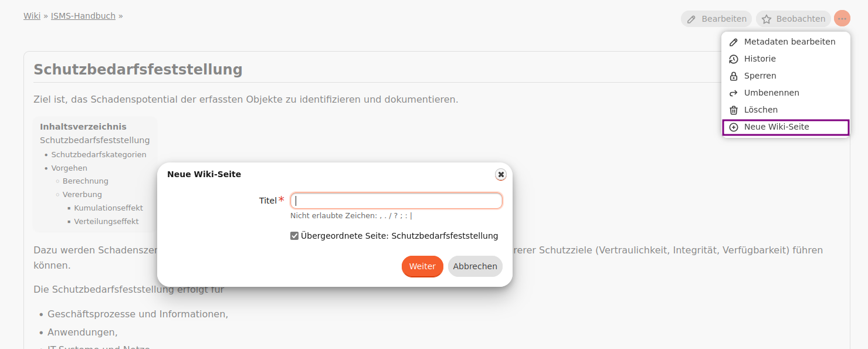
Task: Open Schutzbedarfskategorien in the table of contents
Action: 99,154
